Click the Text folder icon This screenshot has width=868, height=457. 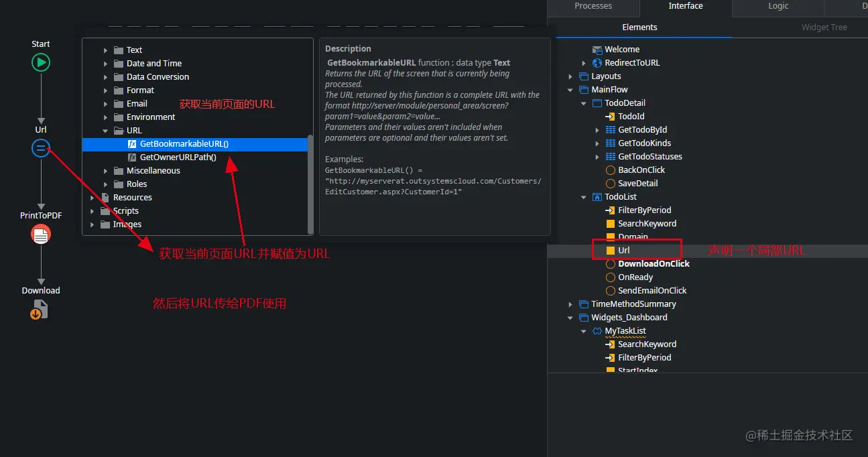119,50
